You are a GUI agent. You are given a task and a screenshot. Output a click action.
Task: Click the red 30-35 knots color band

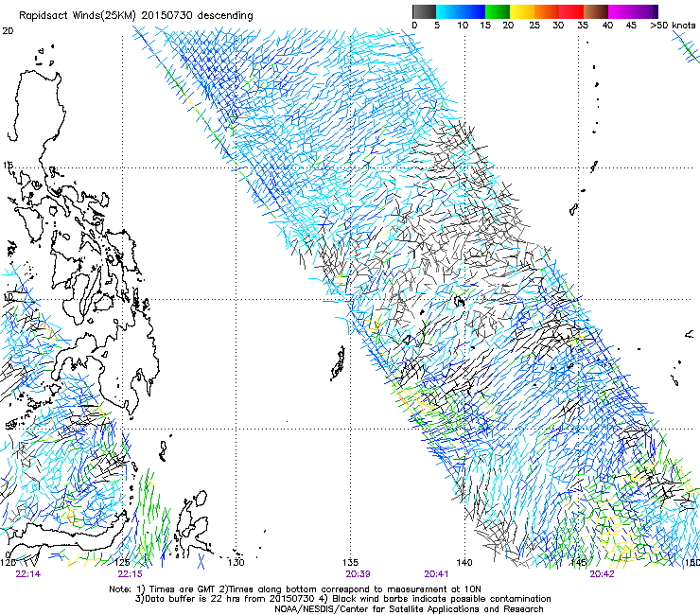pos(571,11)
